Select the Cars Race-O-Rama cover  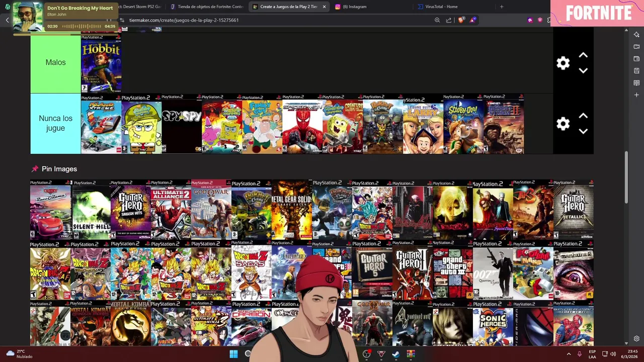[x=50, y=210]
